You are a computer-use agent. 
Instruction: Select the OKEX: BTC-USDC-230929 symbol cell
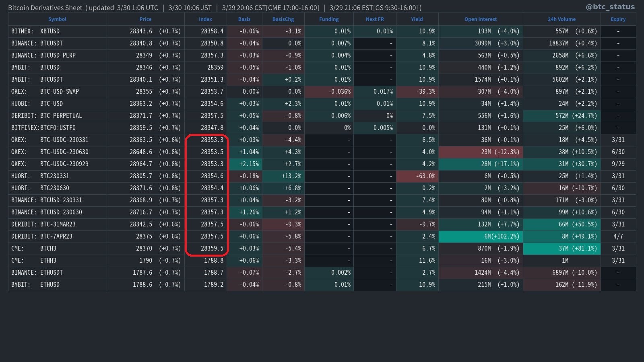coord(58,164)
